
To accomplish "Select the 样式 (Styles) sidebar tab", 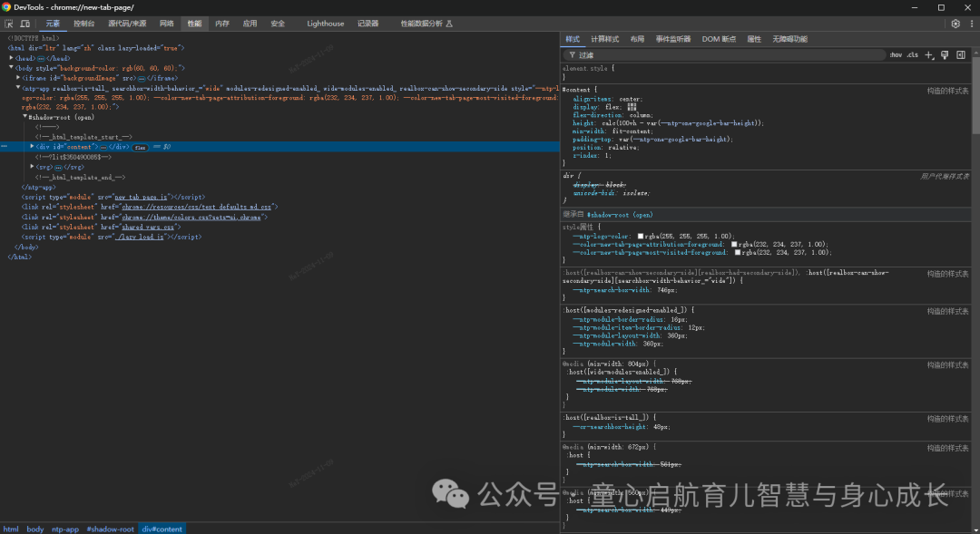I will point(573,39).
